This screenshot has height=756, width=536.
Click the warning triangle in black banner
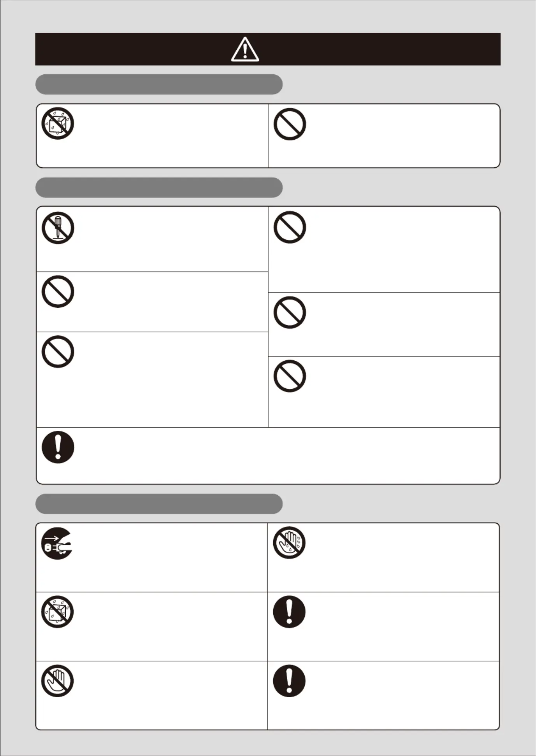pyautogui.click(x=245, y=49)
